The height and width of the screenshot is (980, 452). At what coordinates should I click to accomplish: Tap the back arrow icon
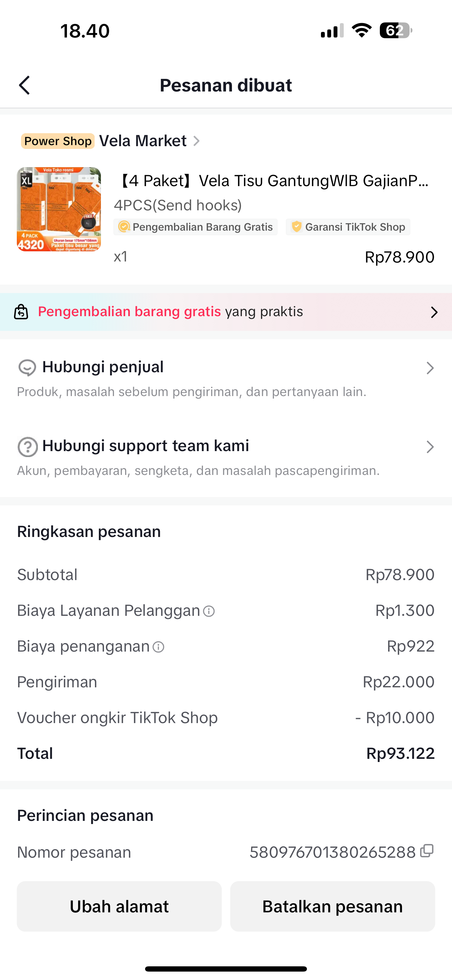25,85
